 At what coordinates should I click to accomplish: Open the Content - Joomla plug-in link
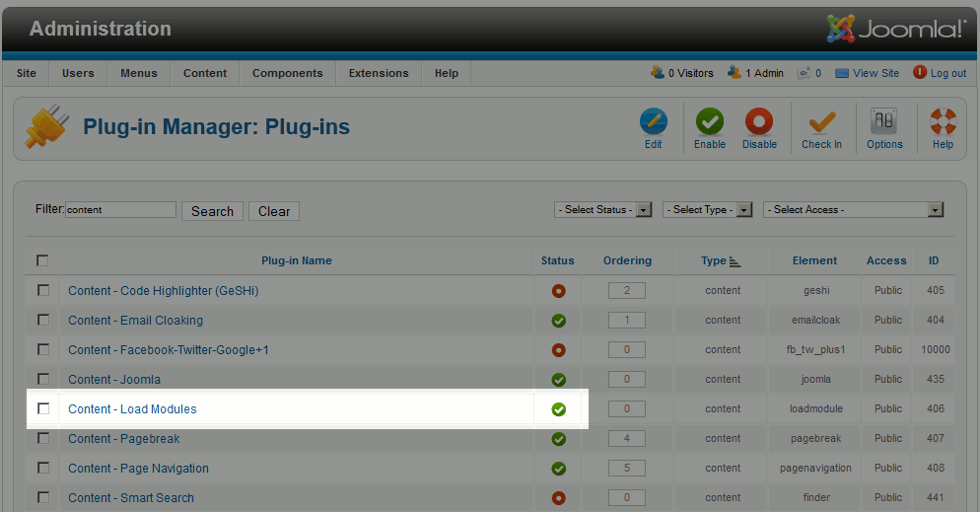pyautogui.click(x=114, y=380)
